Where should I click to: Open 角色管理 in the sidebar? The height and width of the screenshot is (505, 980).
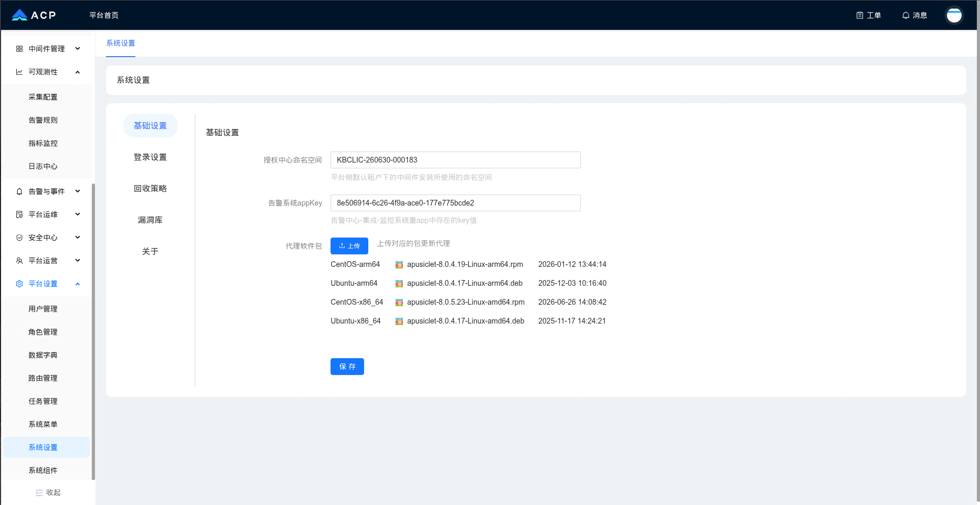(x=43, y=332)
